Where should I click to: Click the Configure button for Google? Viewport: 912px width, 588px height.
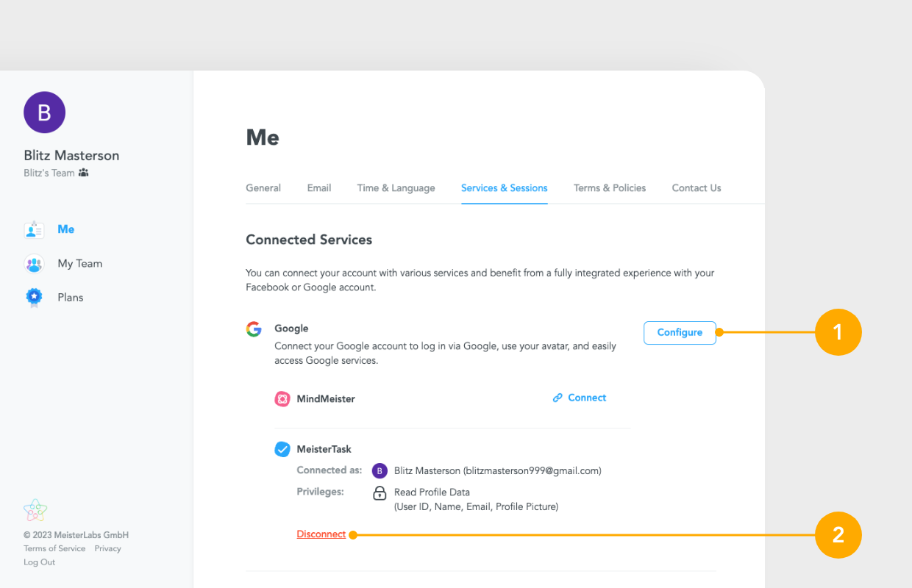680,333
